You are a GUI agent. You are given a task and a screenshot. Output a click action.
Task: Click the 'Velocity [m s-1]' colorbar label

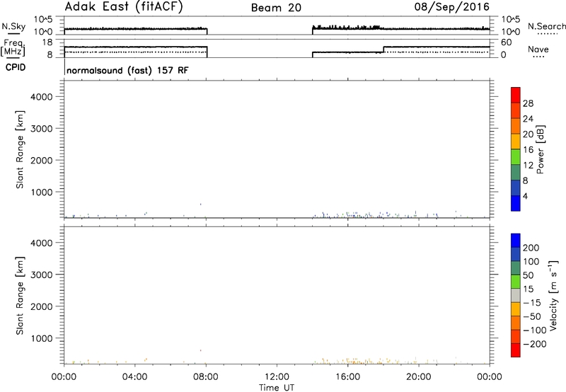(553, 295)
